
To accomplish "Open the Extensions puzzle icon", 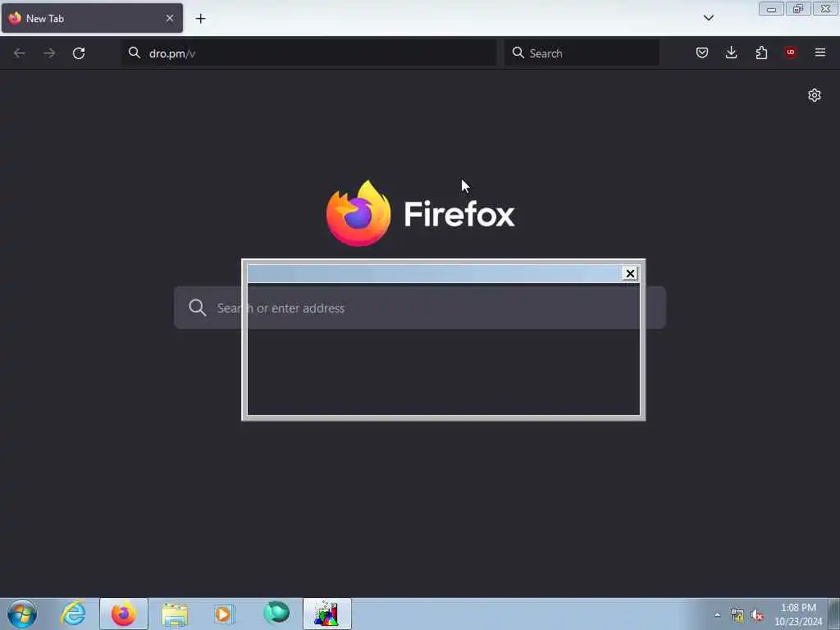I will point(761,52).
